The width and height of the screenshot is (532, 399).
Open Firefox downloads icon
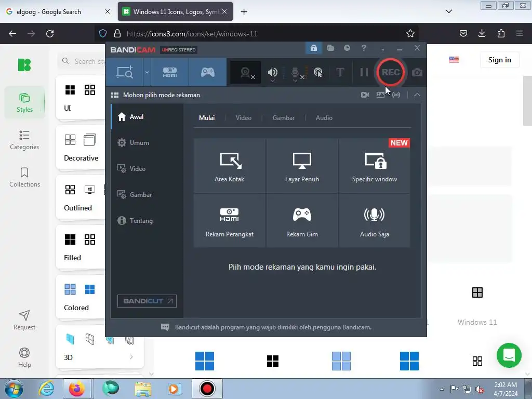(x=482, y=33)
